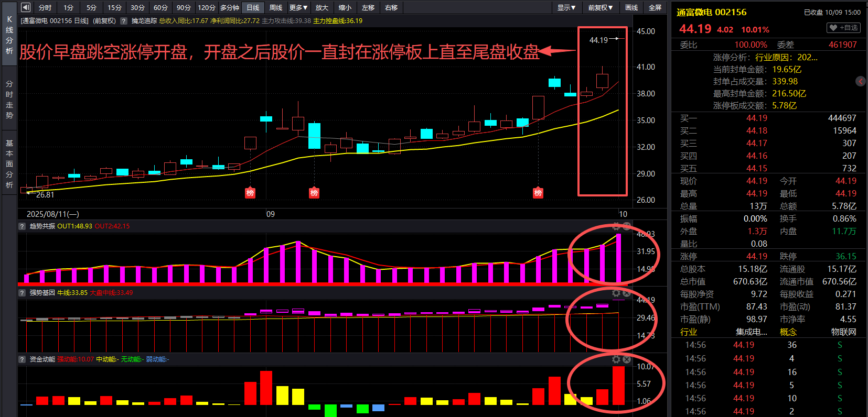The image size is (868, 417).
Task: Shift chart left with 左移
Action: point(368,7)
